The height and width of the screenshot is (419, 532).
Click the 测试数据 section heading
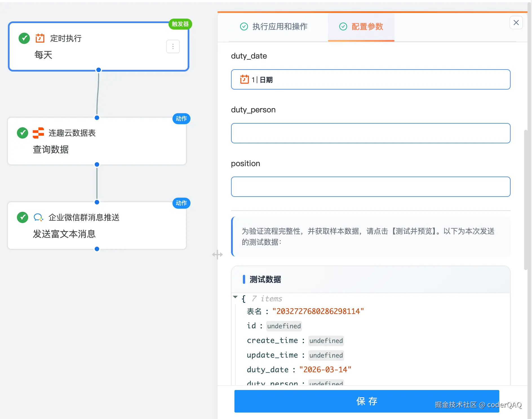coord(265,279)
